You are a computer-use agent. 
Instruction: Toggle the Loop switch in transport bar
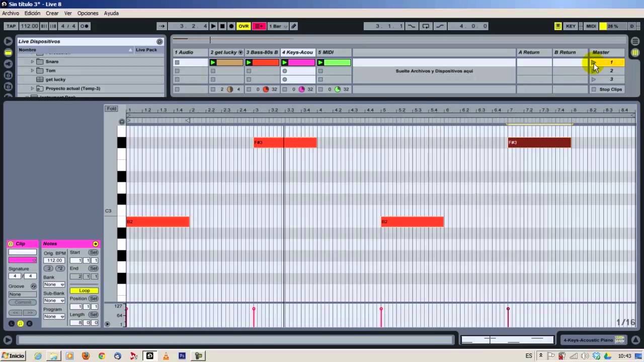(x=426, y=26)
